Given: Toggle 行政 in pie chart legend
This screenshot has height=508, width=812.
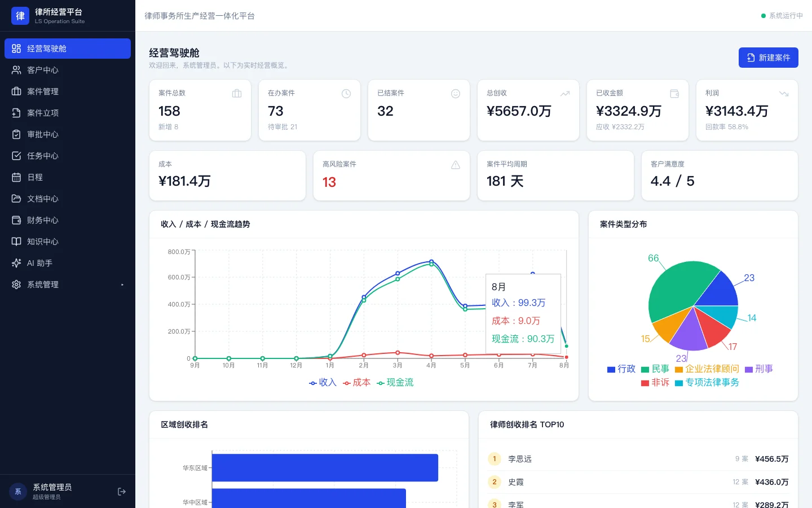Looking at the screenshot, I should coord(621,369).
